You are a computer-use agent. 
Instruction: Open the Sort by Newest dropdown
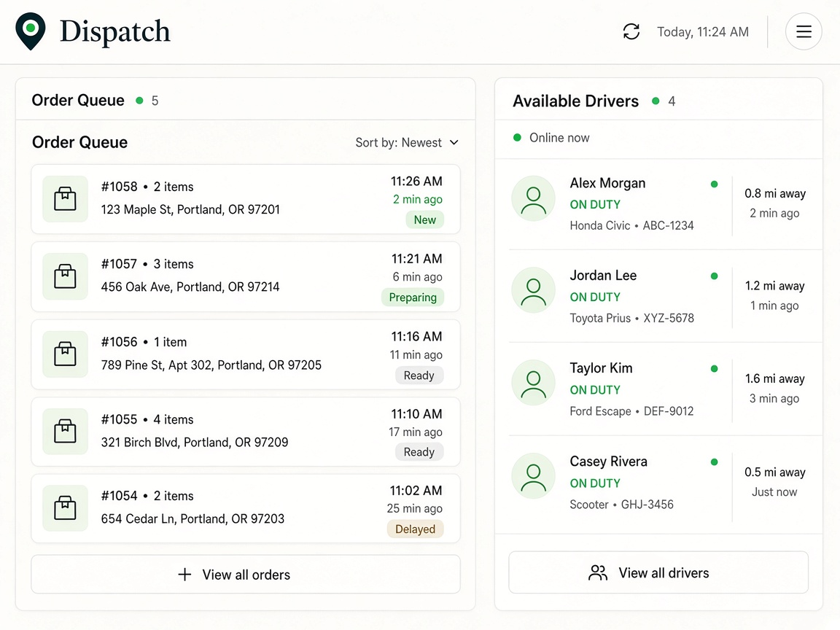coord(407,142)
